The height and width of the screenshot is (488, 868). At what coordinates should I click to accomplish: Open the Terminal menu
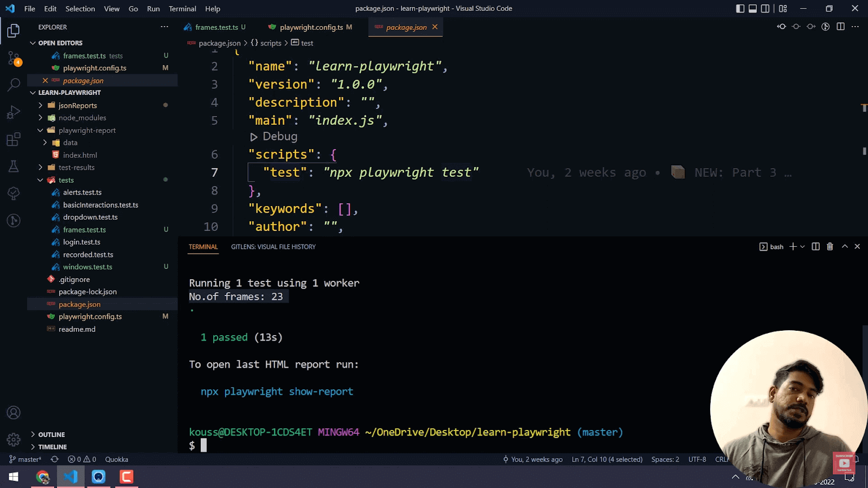point(182,9)
